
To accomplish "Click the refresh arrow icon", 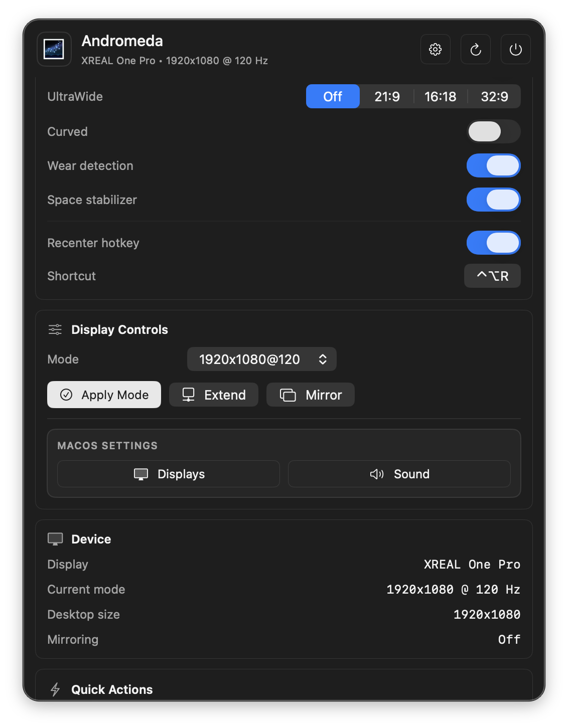I will (476, 49).
